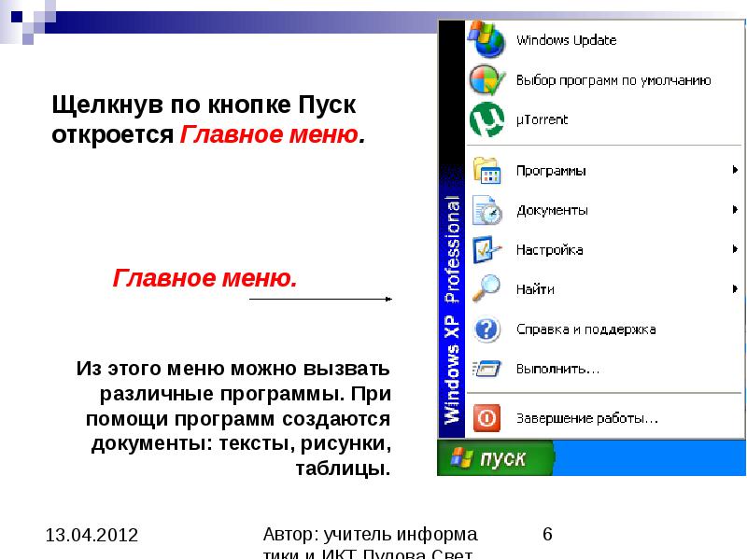Expand the Документы submenu arrow
The height and width of the screenshot is (560, 747).
tap(736, 210)
